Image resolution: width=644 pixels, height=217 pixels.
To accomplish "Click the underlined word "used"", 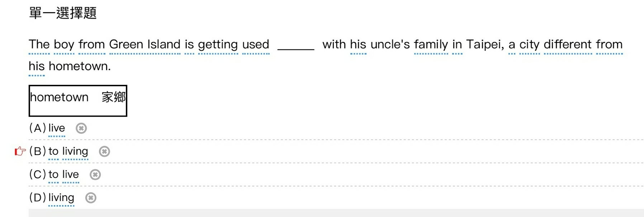I will click(256, 44).
